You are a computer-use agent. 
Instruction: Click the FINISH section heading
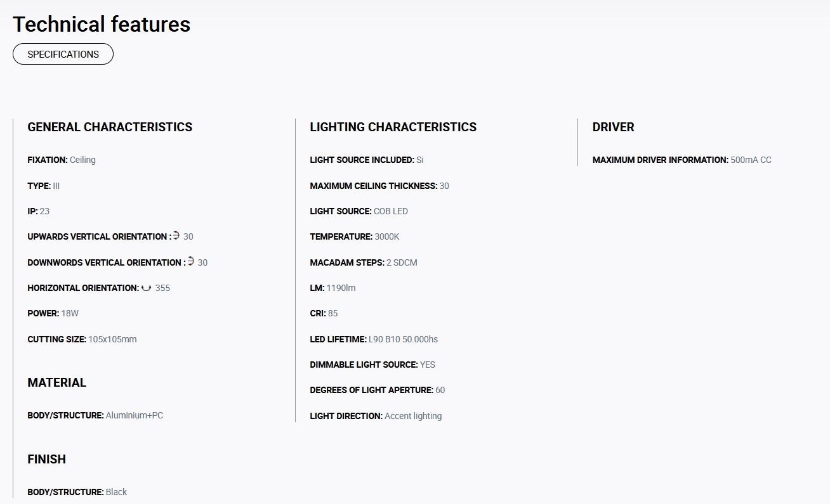pyautogui.click(x=46, y=459)
